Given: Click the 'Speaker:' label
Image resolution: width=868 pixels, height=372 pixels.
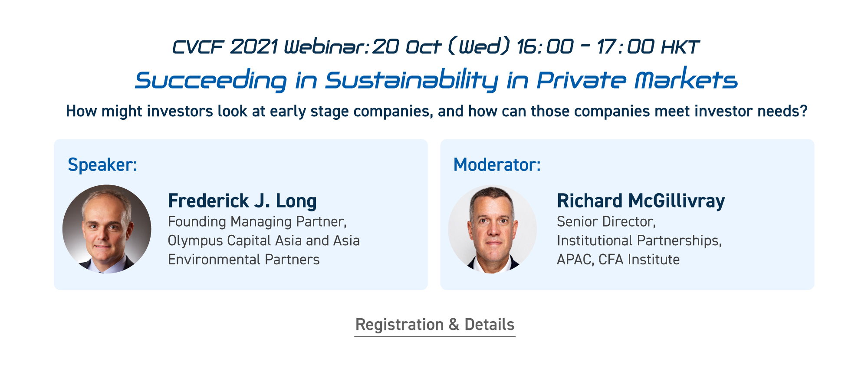Looking at the screenshot, I should (x=102, y=165).
